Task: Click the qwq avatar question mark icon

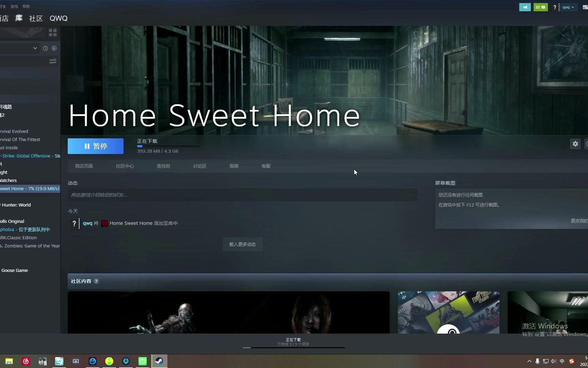Action: (x=74, y=224)
